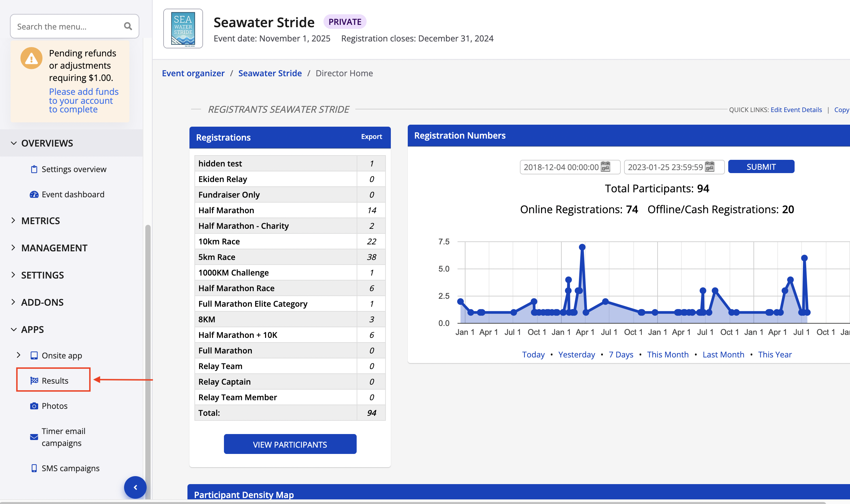Click the Timer email campaigns envelope icon
Viewport: 850px width, 504px height.
coord(34,437)
